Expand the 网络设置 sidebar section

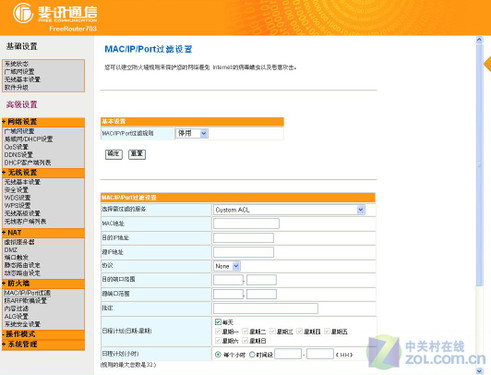43,122
